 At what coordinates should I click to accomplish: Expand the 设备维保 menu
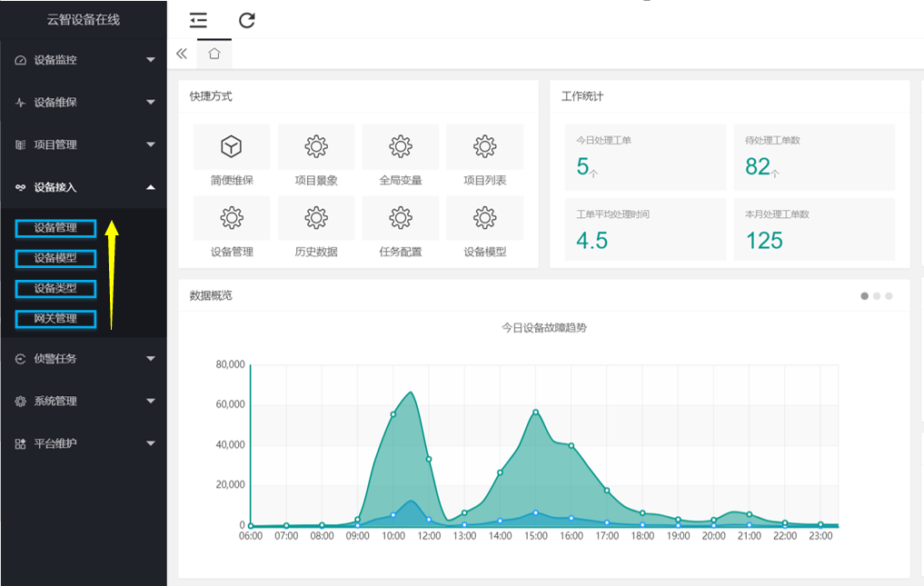[x=84, y=102]
